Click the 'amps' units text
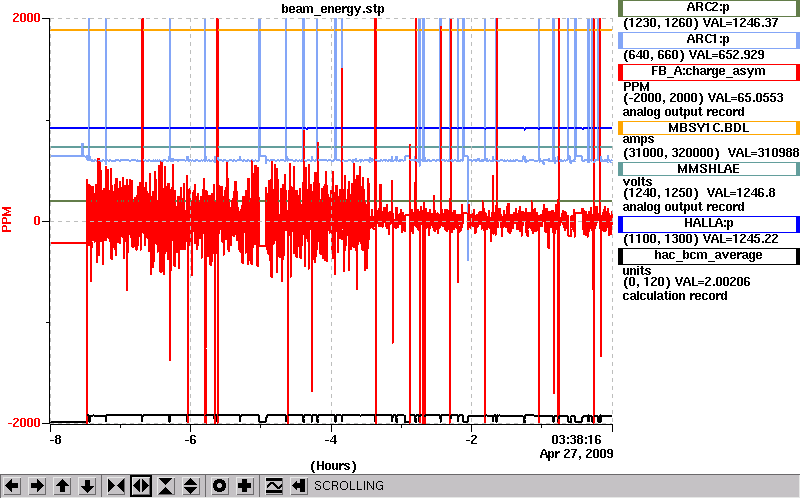 [638, 139]
